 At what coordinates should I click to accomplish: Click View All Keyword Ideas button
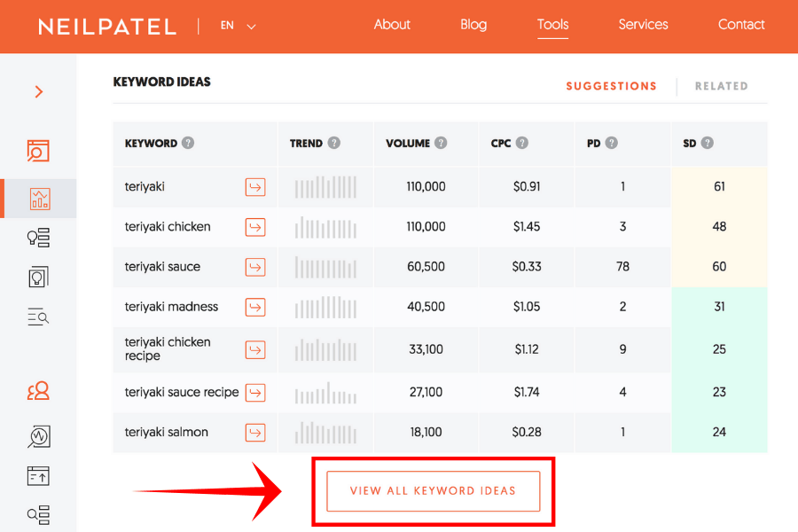(433, 490)
